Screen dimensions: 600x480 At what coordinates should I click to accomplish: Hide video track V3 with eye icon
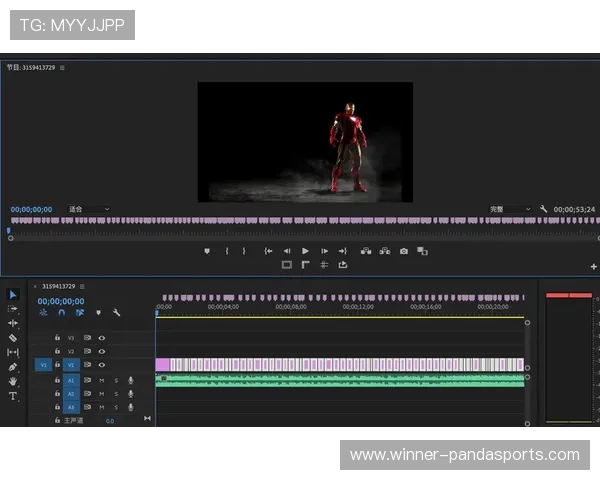point(101,338)
